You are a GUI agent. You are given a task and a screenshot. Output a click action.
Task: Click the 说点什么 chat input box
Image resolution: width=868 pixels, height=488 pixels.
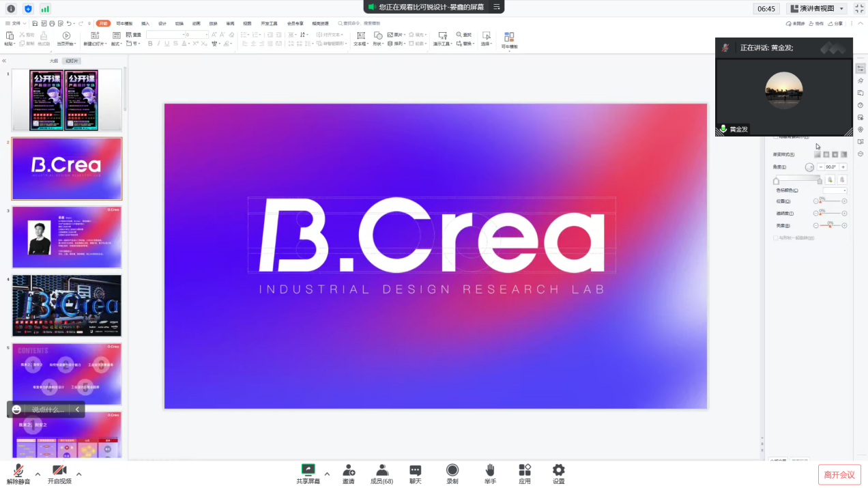[49, 410]
